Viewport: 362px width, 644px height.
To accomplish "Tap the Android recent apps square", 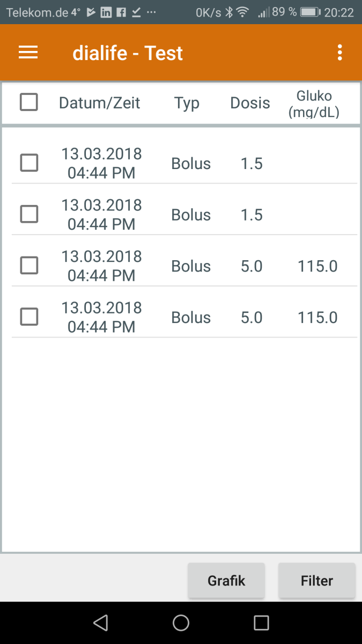I will 261,623.
